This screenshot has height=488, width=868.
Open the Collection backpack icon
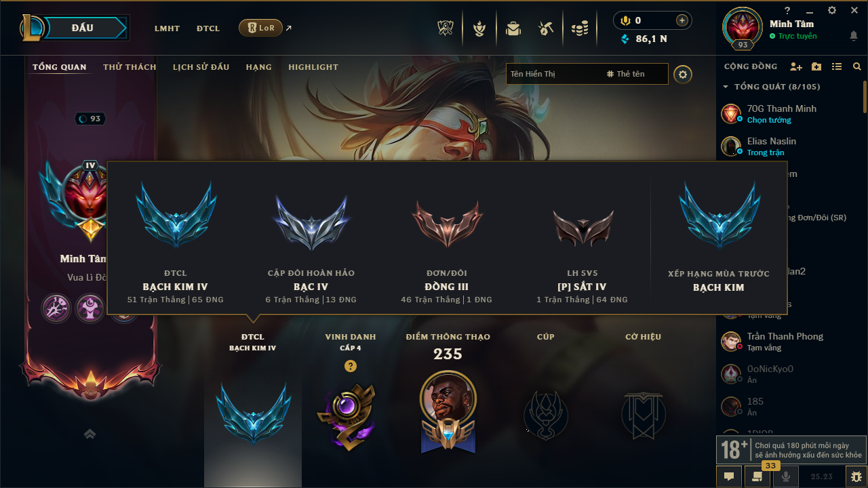(x=513, y=28)
